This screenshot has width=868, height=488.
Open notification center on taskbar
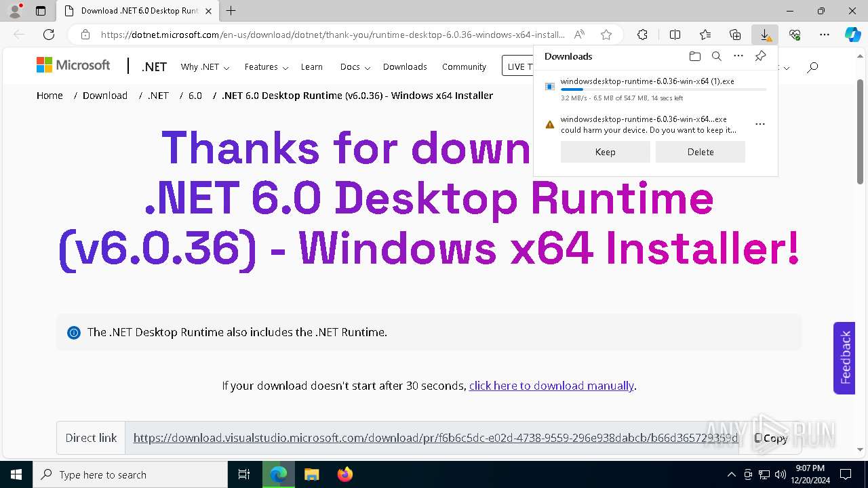coord(846,474)
